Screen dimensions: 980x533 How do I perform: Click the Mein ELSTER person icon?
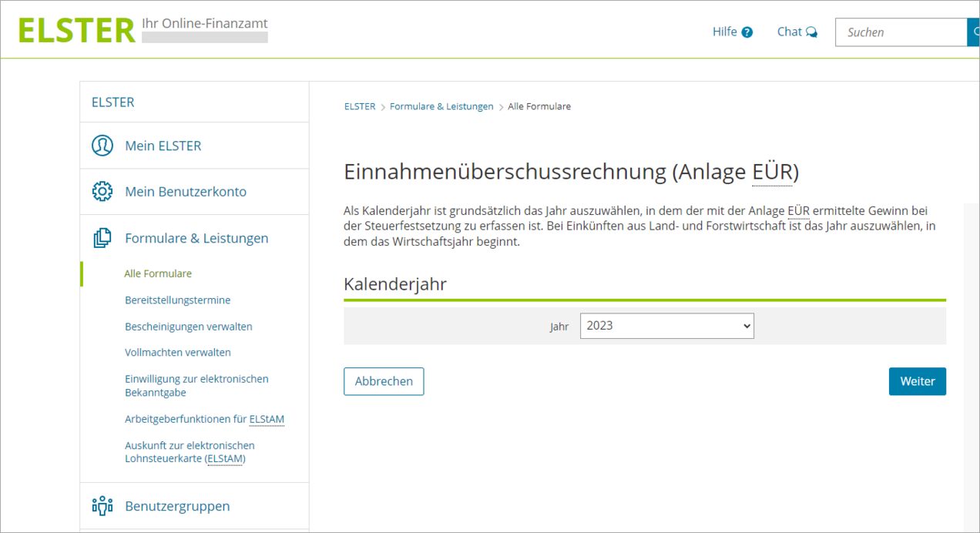click(102, 146)
